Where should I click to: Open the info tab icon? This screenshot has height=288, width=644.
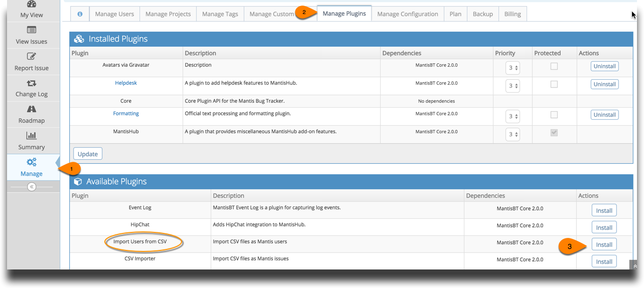coord(80,14)
